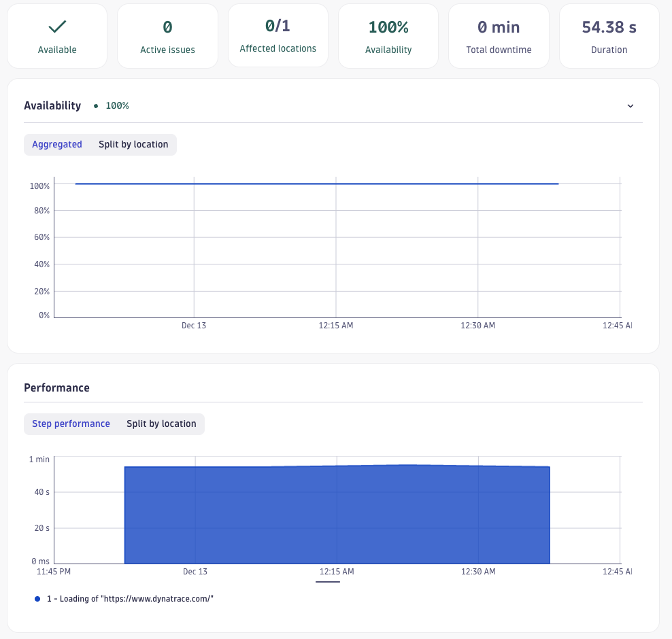
Task: Select the Aggregated view for Availability
Action: pyautogui.click(x=57, y=144)
